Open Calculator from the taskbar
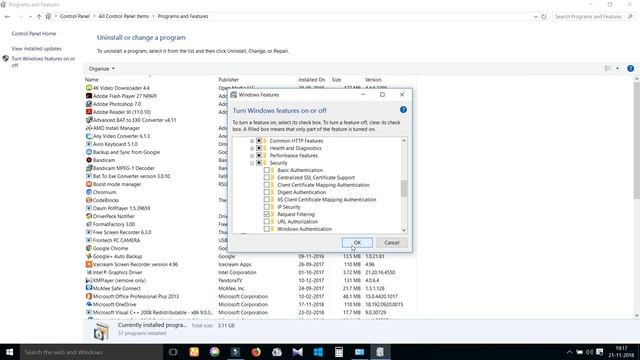 click(x=339, y=352)
